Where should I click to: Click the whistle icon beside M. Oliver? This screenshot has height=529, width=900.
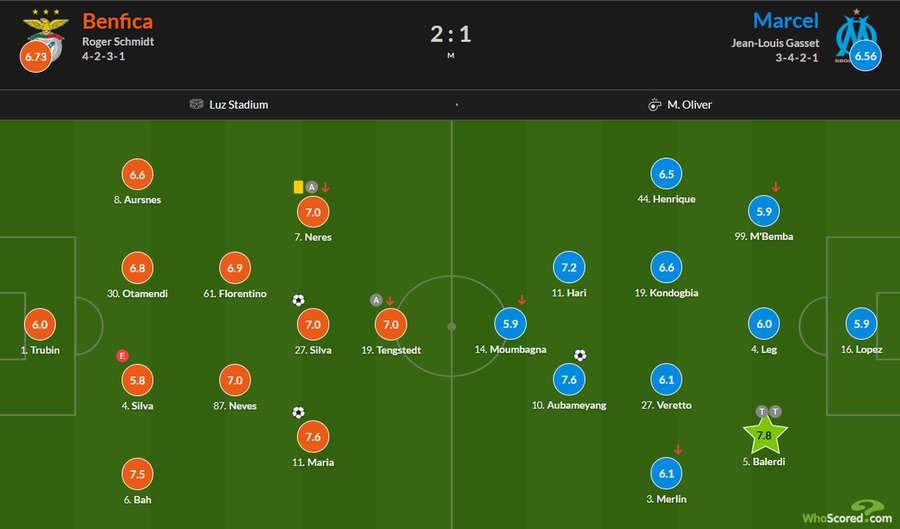pyautogui.click(x=654, y=105)
